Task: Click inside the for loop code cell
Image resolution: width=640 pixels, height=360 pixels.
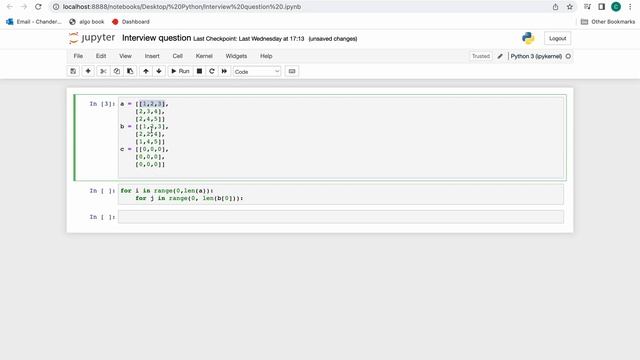Action: coord(341,194)
